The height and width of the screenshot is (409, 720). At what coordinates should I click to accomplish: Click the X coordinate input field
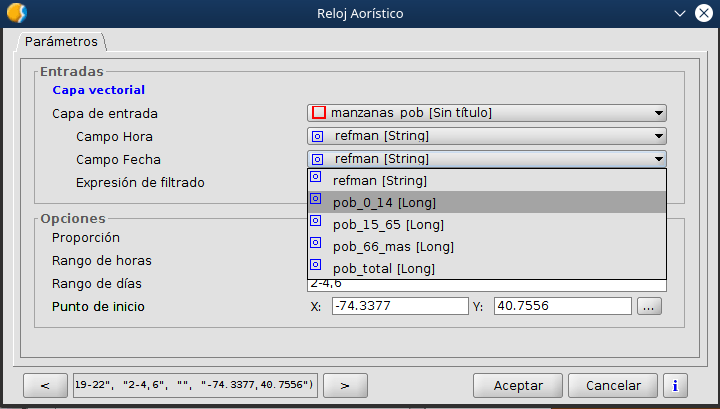click(399, 307)
